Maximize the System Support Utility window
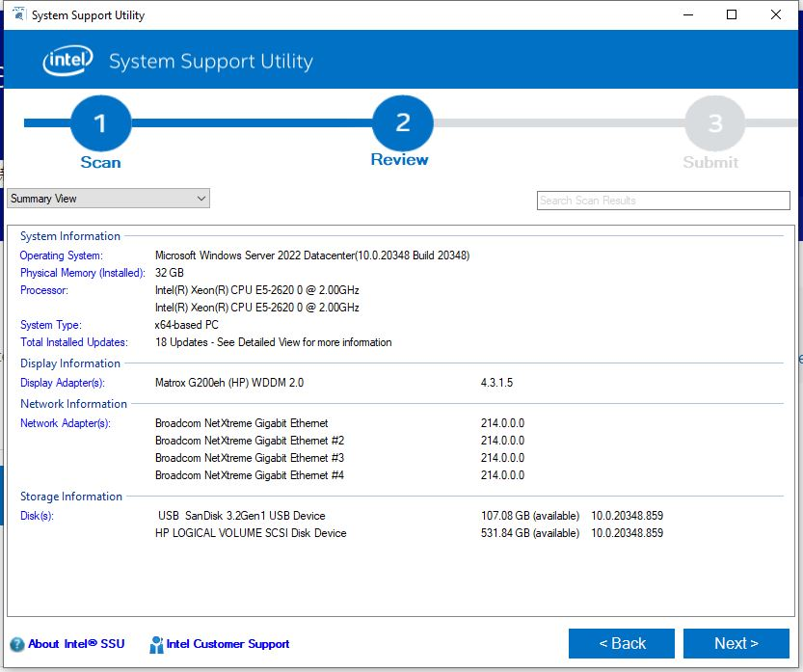Viewport: 803px width, 672px height. click(732, 14)
